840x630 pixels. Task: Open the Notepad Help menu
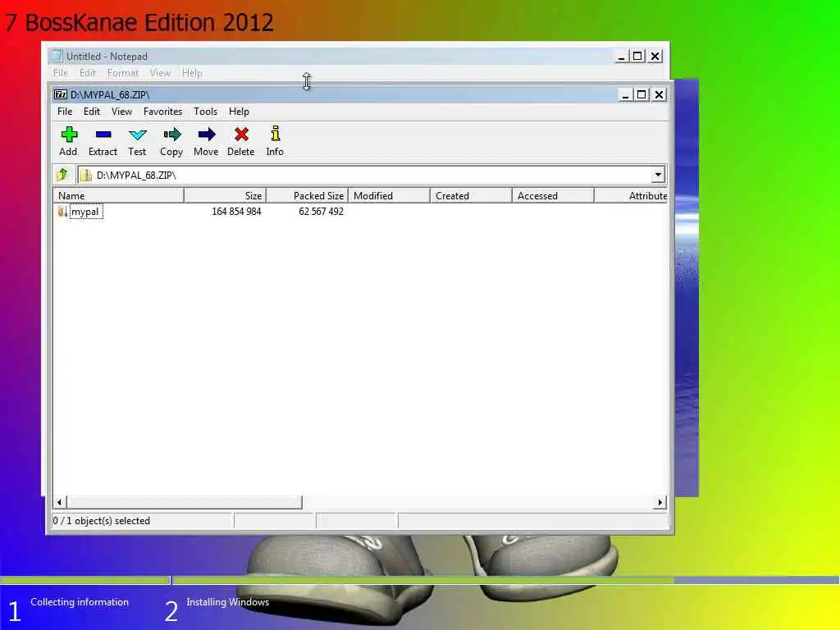pyautogui.click(x=192, y=73)
